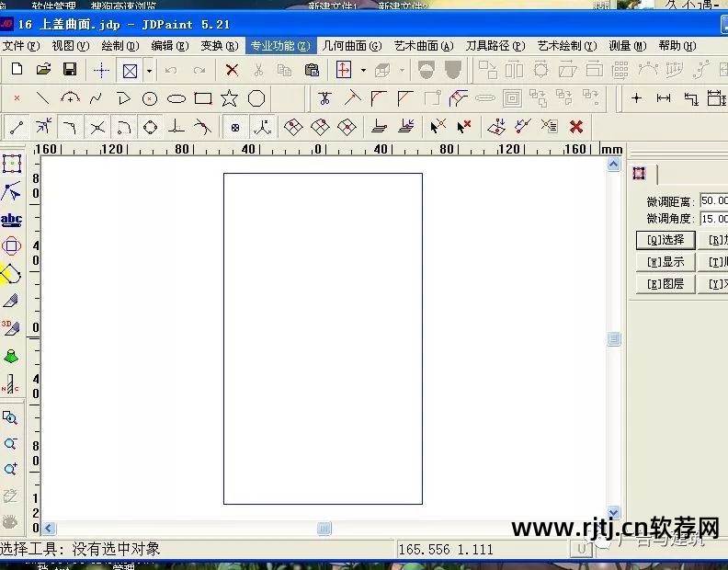Toggle the endpoint snap button in third toolbar
728x570 pixels.
17,127
